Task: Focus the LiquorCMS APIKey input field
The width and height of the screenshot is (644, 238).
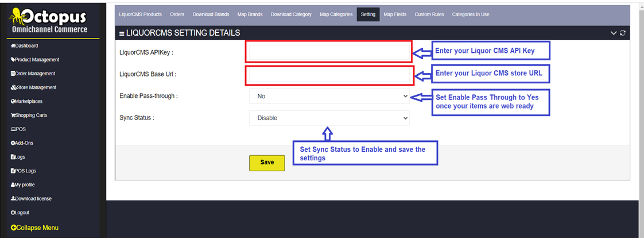Action: point(329,52)
